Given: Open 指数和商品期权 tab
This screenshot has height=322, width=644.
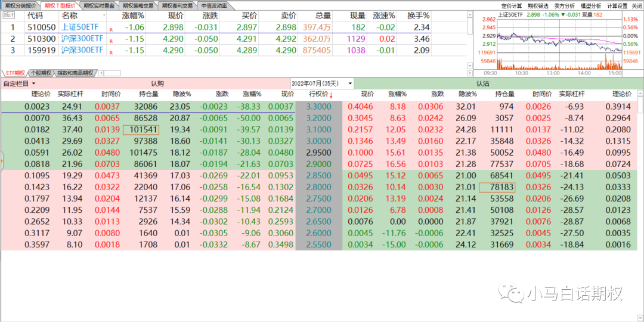Looking at the screenshot, I should pyautogui.click(x=75, y=73).
